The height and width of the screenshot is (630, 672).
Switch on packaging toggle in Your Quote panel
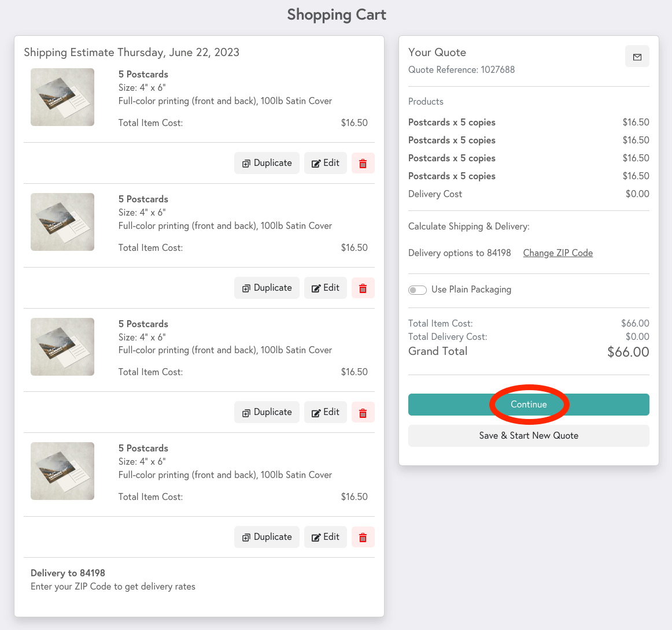[417, 290]
